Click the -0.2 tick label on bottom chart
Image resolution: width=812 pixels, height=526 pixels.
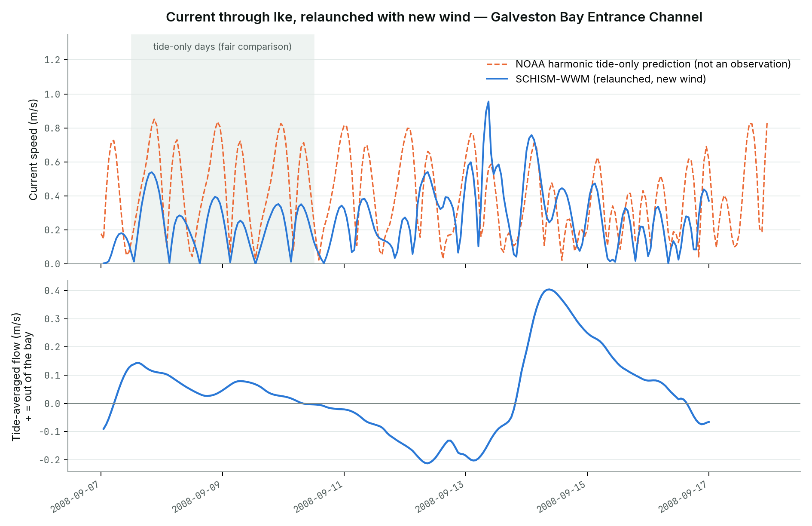click(50, 460)
